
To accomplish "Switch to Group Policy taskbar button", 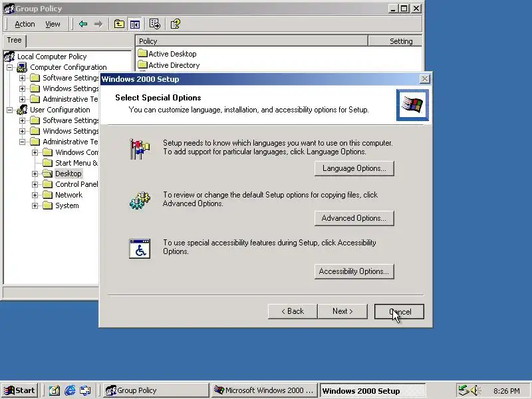I will (x=156, y=390).
